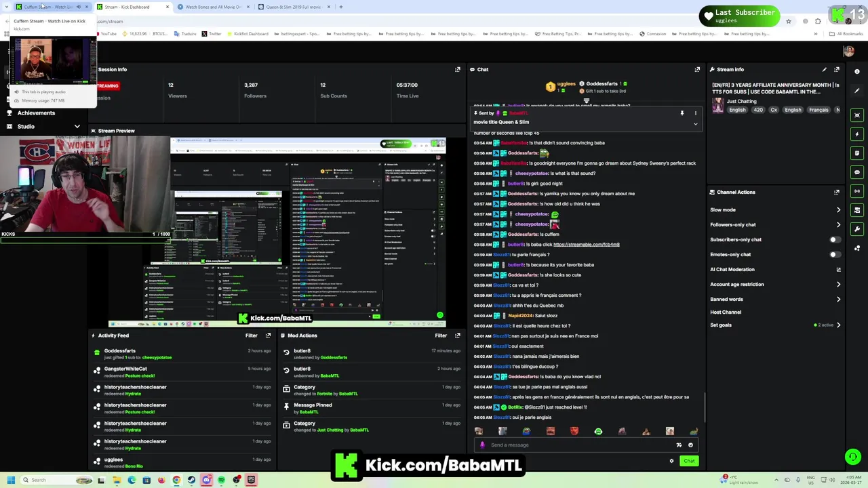Open AI Chat Moderation external link icon
This screenshot has height=488, width=868.
838,270
